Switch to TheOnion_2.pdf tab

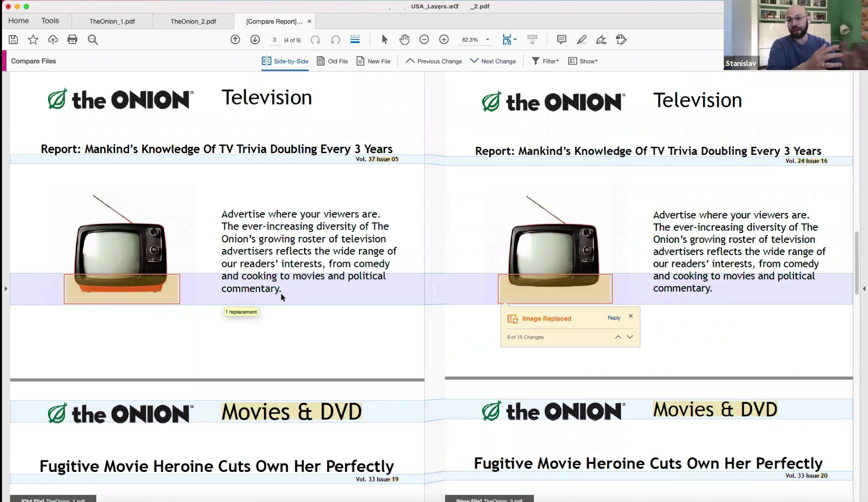pyautogui.click(x=193, y=21)
